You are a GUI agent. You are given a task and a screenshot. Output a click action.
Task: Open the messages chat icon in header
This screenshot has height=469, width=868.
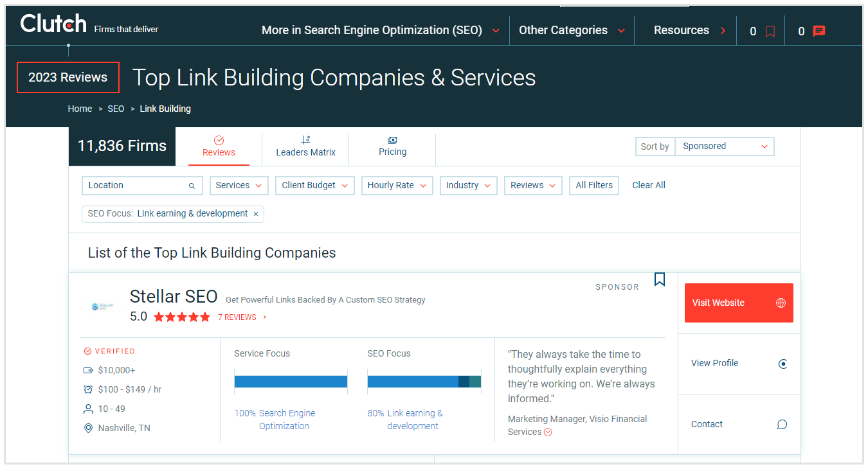[818, 31]
